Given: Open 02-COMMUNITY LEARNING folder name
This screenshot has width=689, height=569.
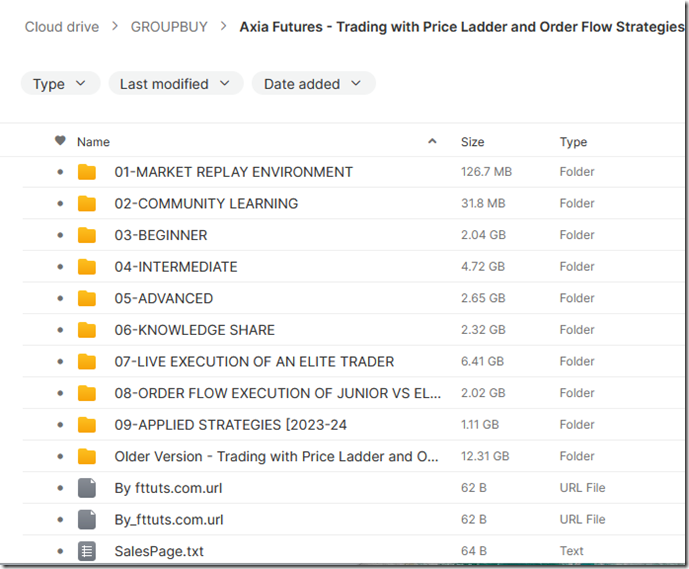Looking at the screenshot, I should pos(206,203).
